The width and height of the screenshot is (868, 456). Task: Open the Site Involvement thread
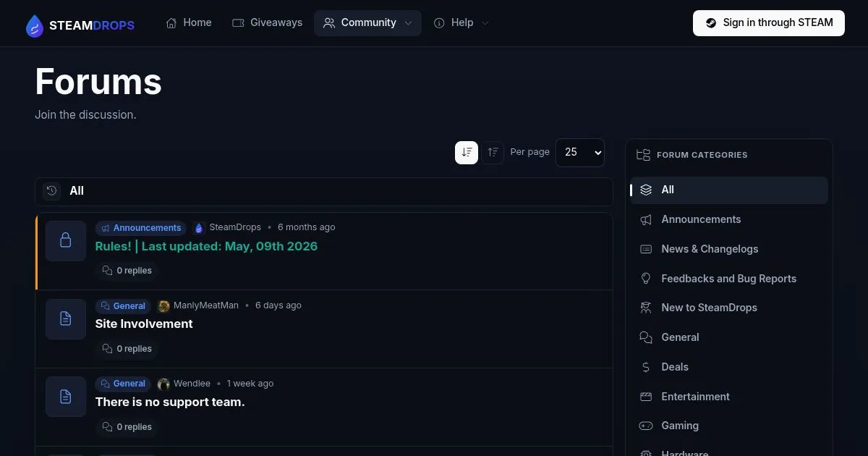click(x=144, y=324)
